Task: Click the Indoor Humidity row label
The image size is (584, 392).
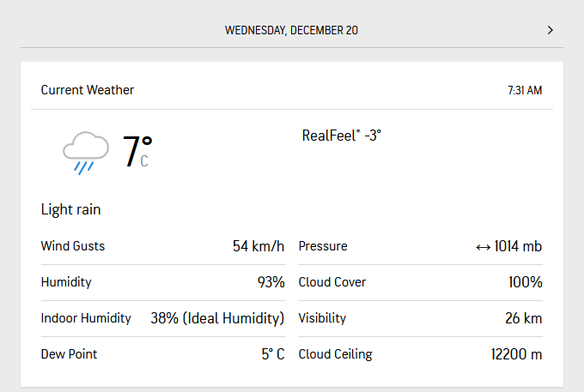Action: pos(86,318)
